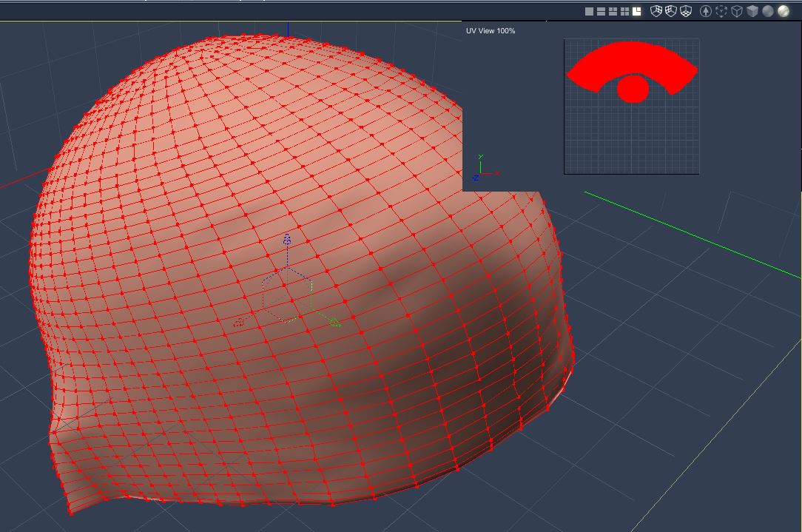The image size is (802, 532).
Task: Select the smooth grey sphere shading
Action: [x=768, y=11]
